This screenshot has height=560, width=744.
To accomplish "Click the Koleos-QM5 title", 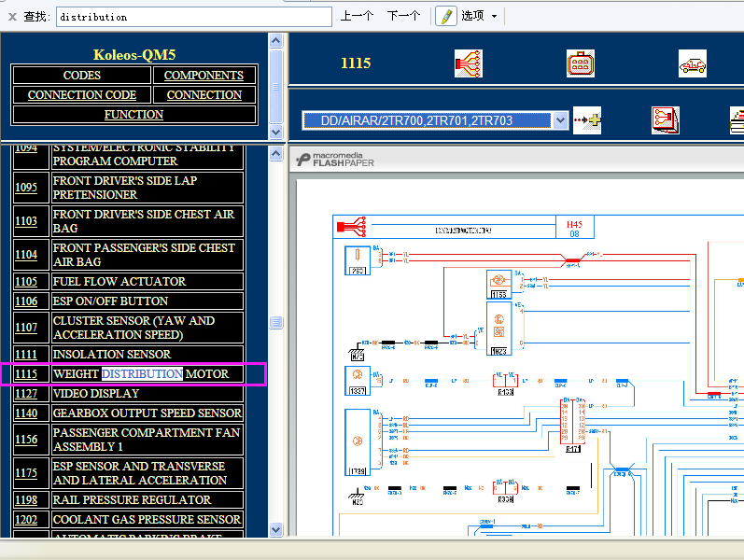I will click(134, 54).
